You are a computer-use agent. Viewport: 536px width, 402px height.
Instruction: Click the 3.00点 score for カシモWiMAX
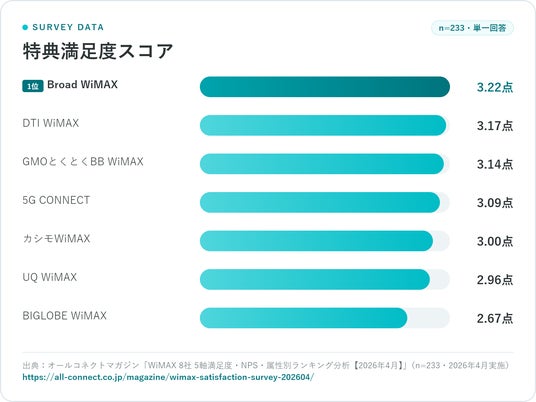[495, 241]
